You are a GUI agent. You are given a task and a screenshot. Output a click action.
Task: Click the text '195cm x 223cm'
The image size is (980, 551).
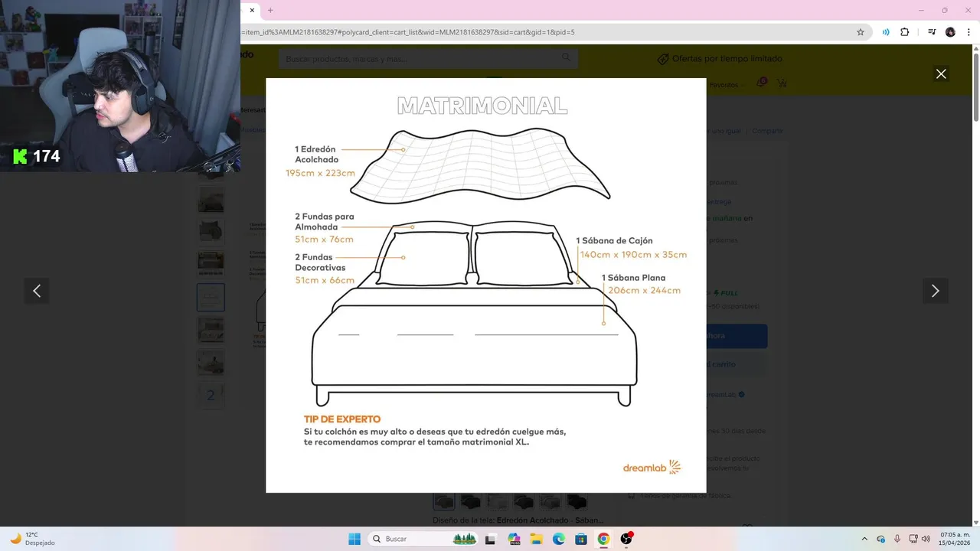click(x=320, y=173)
